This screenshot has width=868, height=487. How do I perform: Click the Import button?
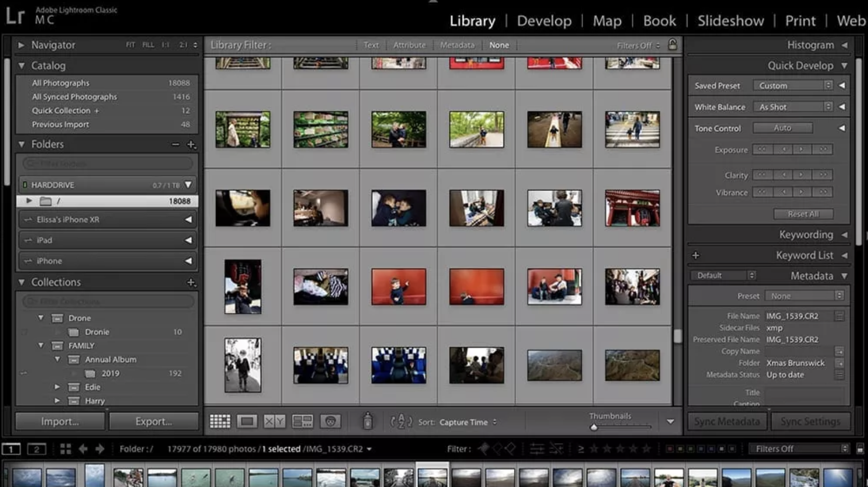[60, 421]
